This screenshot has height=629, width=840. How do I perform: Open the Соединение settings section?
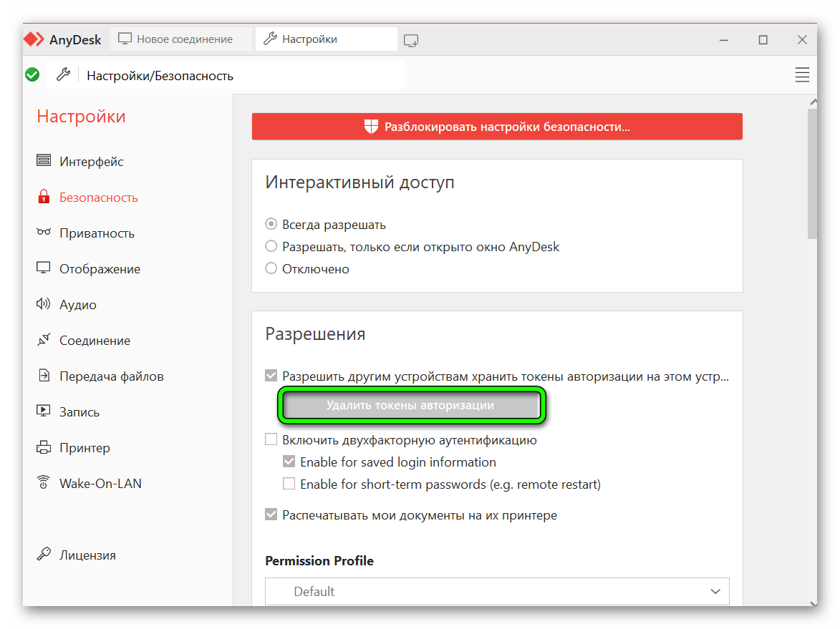click(95, 341)
